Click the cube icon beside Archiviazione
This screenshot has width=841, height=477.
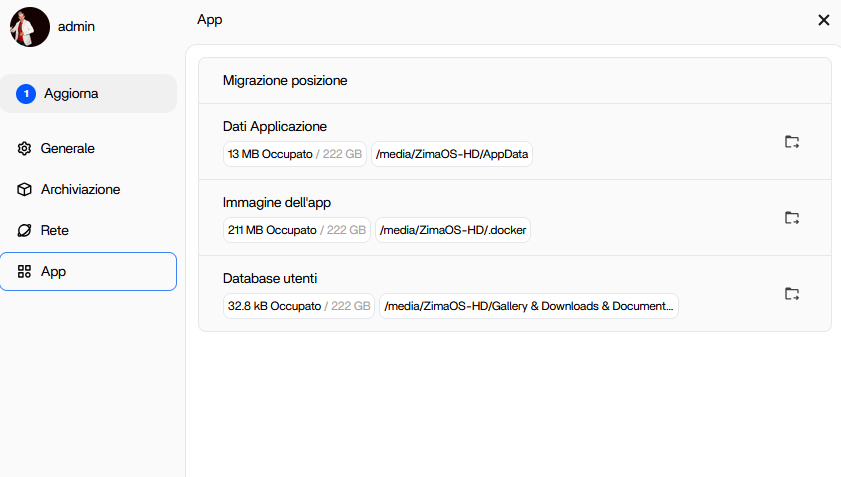click(25, 189)
